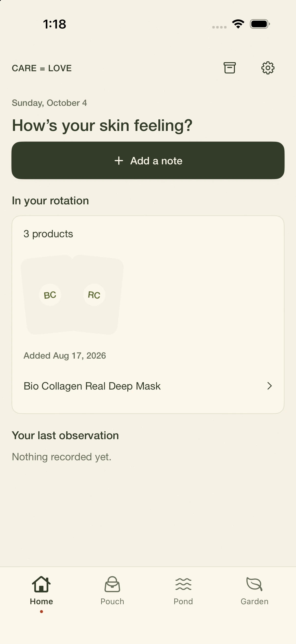Open Bio Collagen Real Deep Mask entry
Screen dimensions: 296x644
[x=148, y=386]
